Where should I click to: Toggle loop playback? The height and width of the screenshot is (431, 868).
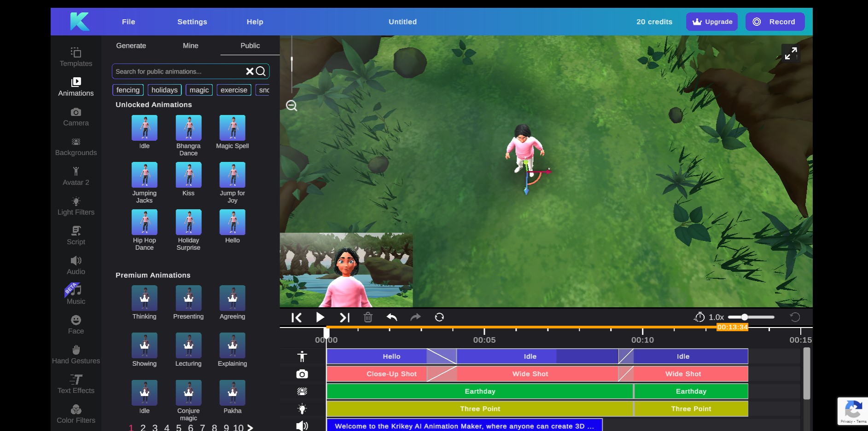coord(439,317)
